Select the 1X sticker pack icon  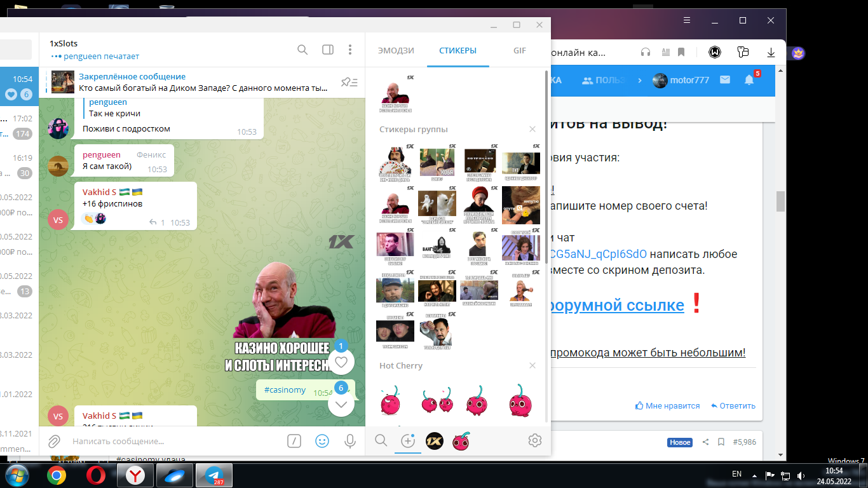tap(435, 440)
